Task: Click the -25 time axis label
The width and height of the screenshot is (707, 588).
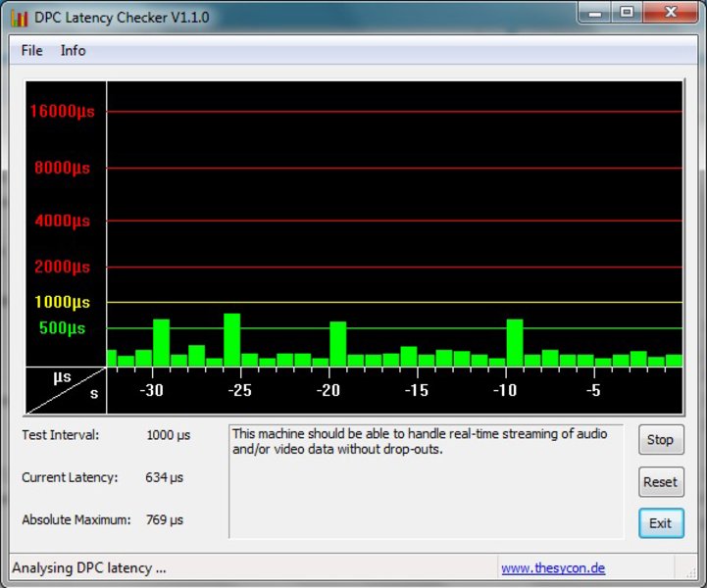Action: (x=240, y=390)
